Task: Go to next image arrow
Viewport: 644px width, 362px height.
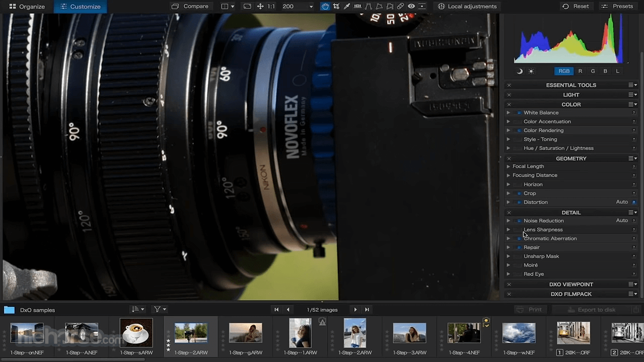Action: click(355, 310)
